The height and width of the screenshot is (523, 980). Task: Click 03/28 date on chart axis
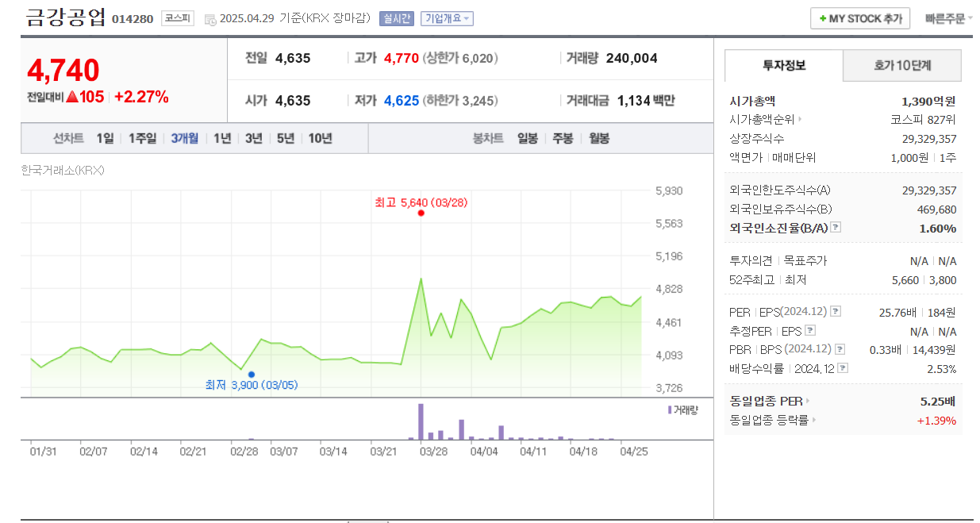(432, 451)
